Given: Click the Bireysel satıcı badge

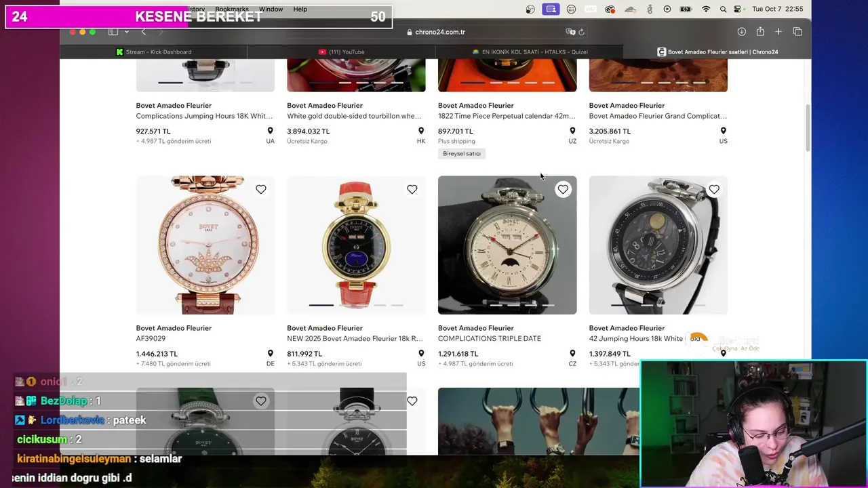Looking at the screenshot, I should (462, 154).
